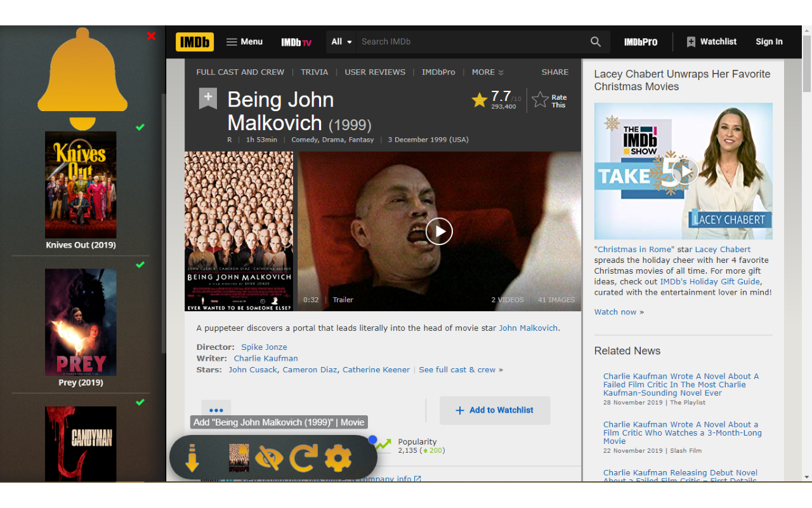Click the orange refresh arrow icon

tap(303, 458)
